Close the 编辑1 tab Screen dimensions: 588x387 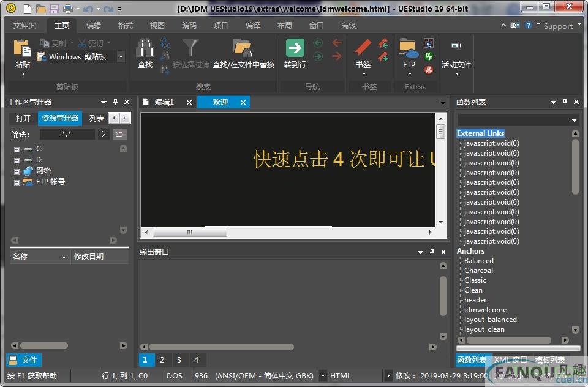coord(189,102)
